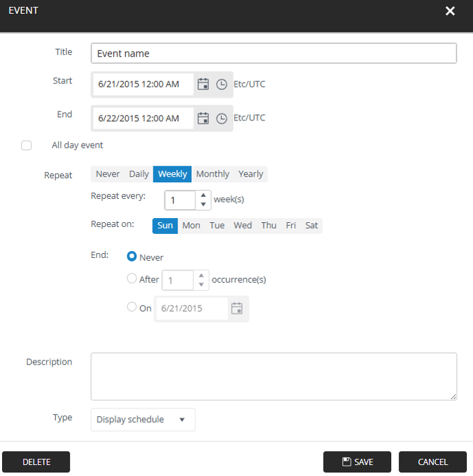Toggle Sun as a repeat day
473x476 pixels.
pyautogui.click(x=165, y=226)
